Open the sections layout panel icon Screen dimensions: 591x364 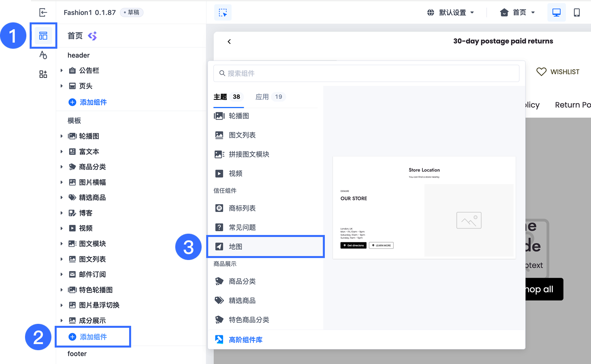[43, 36]
